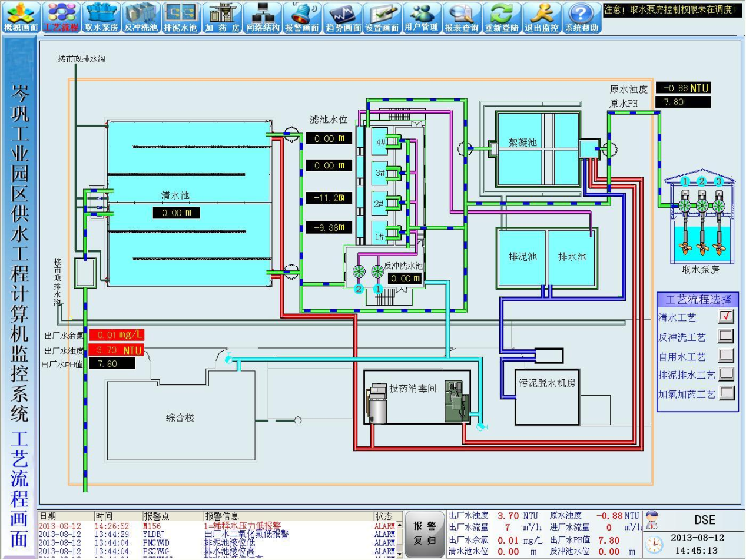Select pump number 2 in 取水泵房
Viewport: 746px width, 560px height.
coord(701,207)
